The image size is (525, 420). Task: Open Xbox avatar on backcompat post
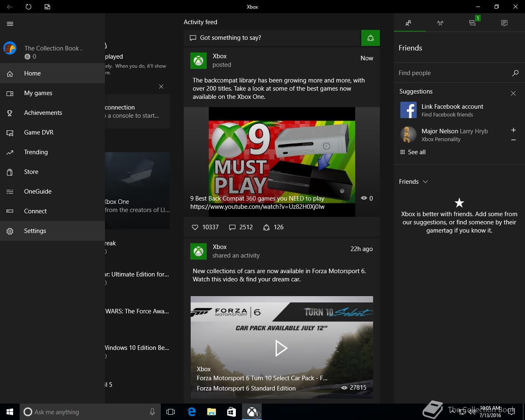199,61
